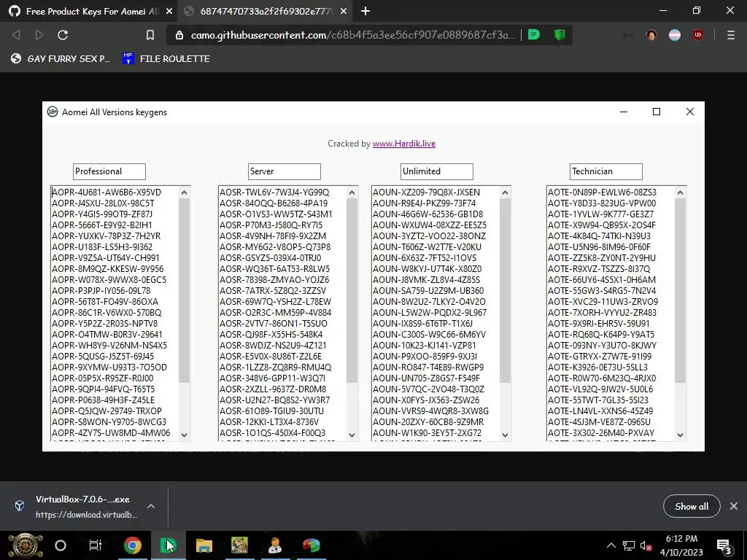Close the 68747470733a2f2f tab
Screen dimensions: 747x560
click(344, 11)
